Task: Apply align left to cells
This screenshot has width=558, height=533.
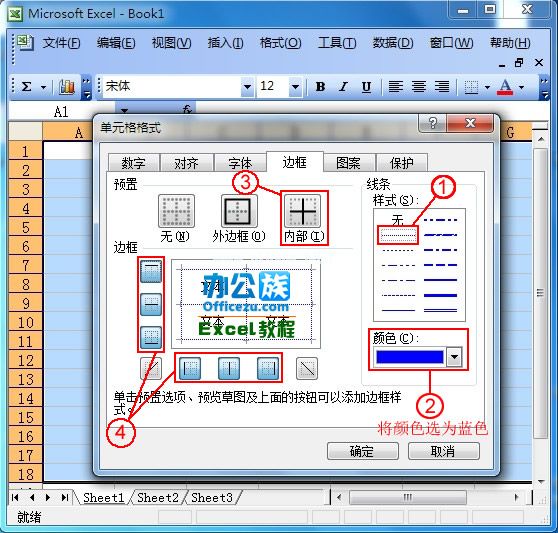Action: point(395,86)
